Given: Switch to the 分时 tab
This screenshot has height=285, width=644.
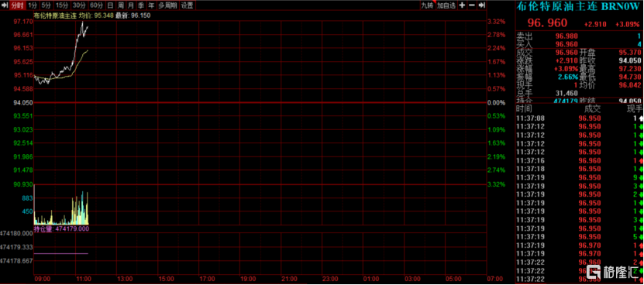Looking at the screenshot, I should [17, 5].
